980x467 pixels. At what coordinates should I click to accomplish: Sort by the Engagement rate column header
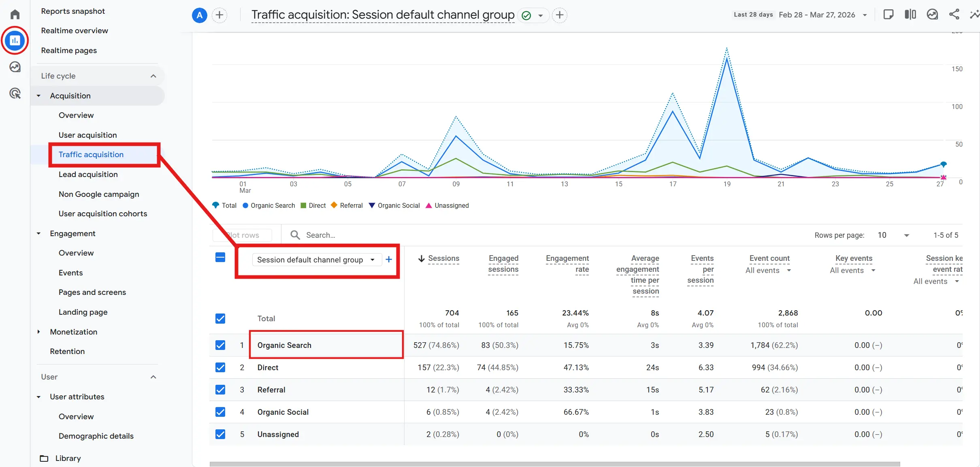[567, 264]
